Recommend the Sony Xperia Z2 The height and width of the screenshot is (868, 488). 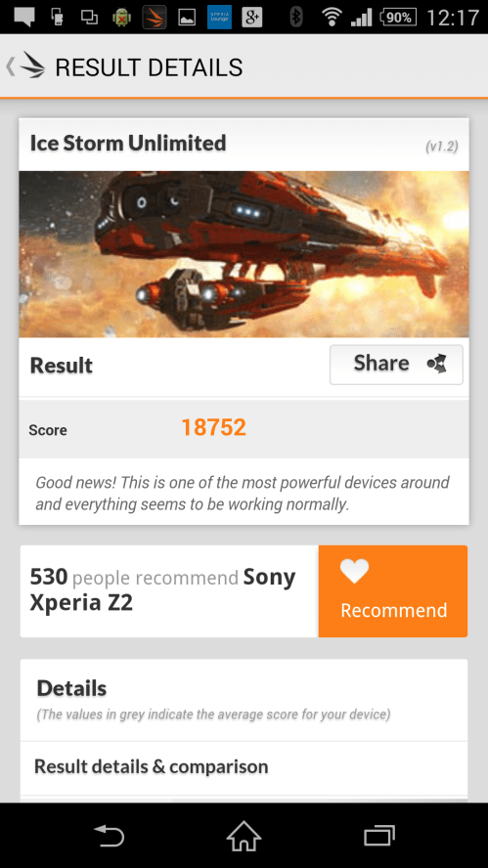click(x=393, y=591)
